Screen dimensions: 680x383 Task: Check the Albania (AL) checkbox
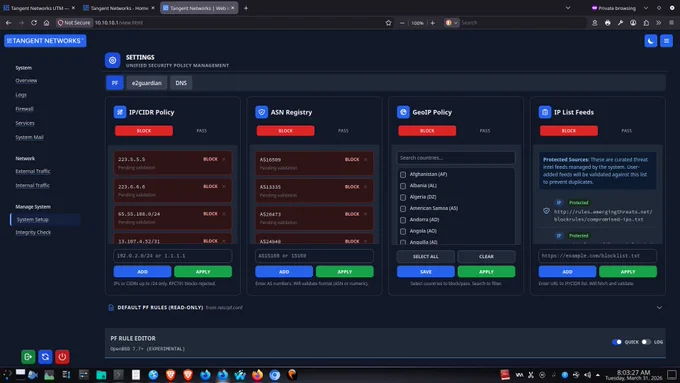[403, 186]
